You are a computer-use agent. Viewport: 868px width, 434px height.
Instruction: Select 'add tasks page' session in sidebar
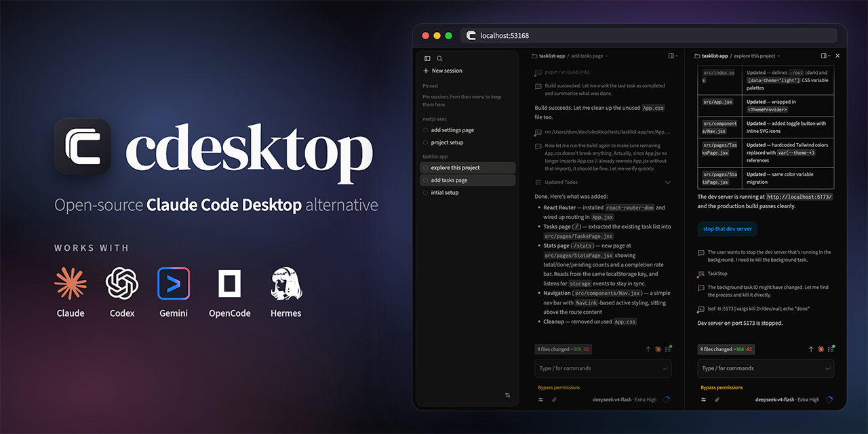point(467,180)
